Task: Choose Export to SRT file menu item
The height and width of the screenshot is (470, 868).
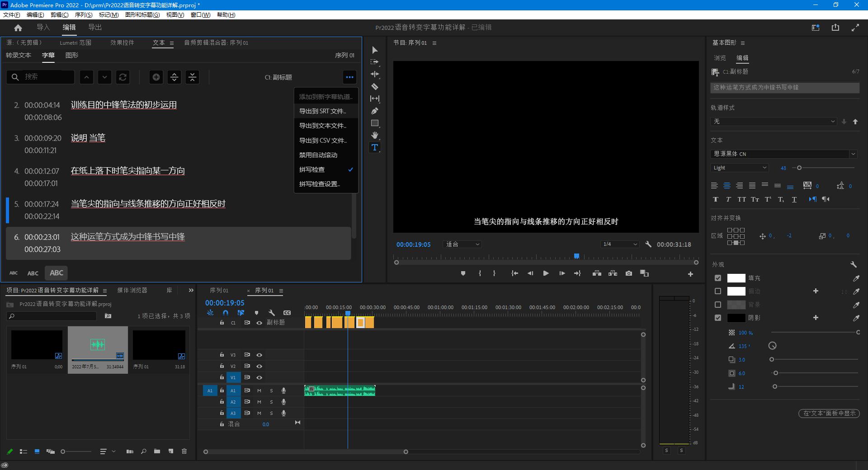Action: 325,111
